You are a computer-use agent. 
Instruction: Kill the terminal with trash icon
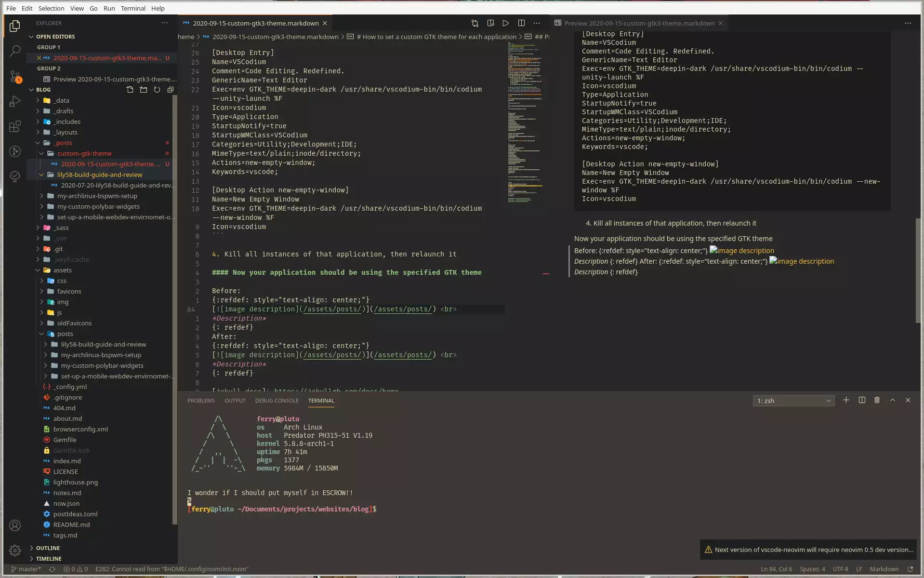877,400
